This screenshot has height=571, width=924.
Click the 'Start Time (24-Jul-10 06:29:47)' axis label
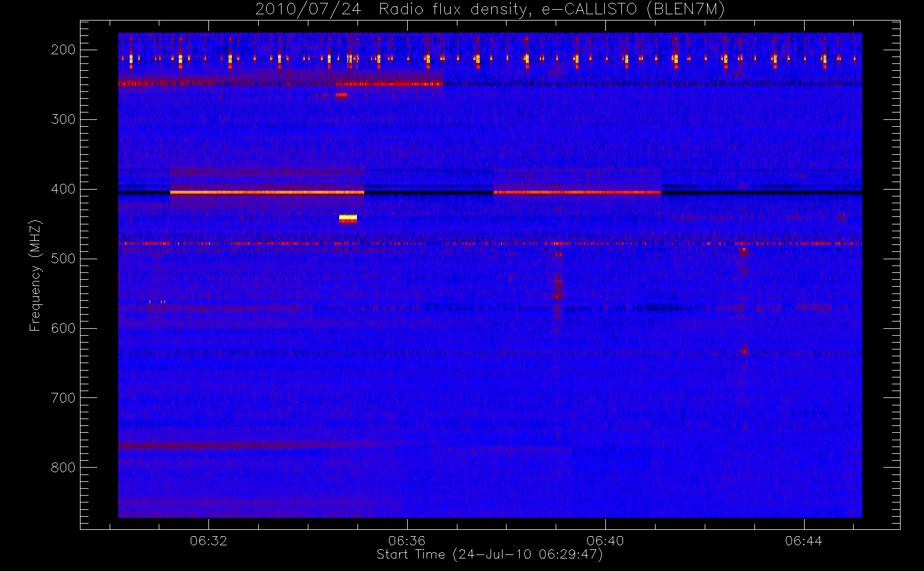490,554
